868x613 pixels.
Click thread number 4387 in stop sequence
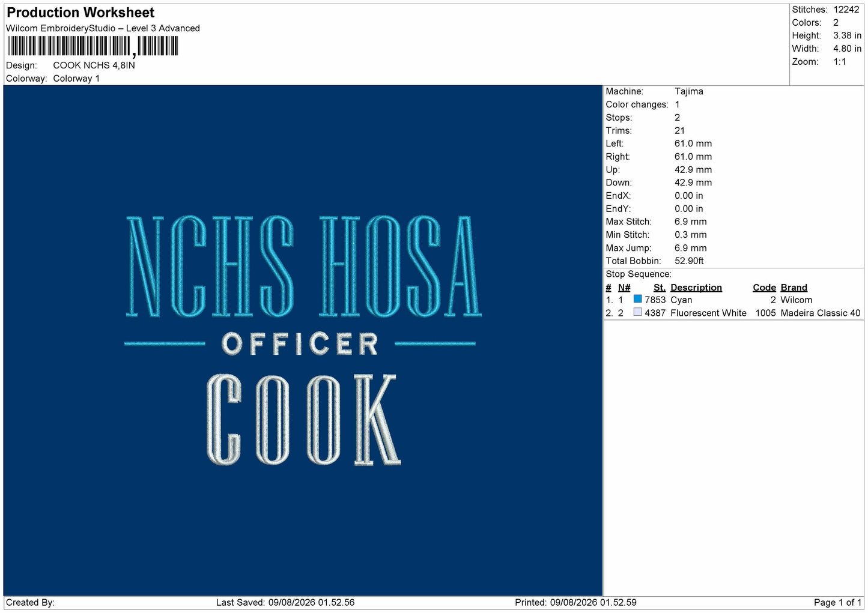click(x=655, y=313)
